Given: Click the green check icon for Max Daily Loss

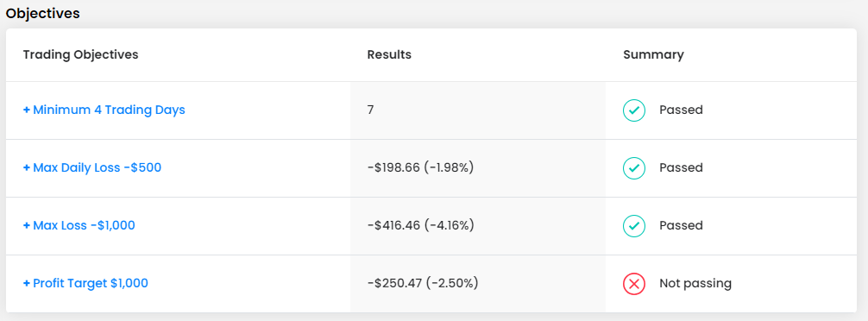Looking at the screenshot, I should pyautogui.click(x=634, y=167).
